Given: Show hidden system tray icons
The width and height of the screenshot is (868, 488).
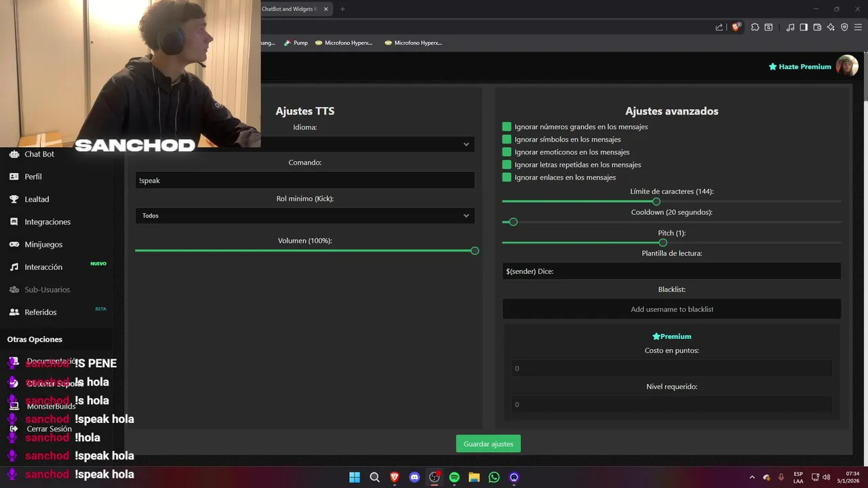Looking at the screenshot, I should coord(751,477).
